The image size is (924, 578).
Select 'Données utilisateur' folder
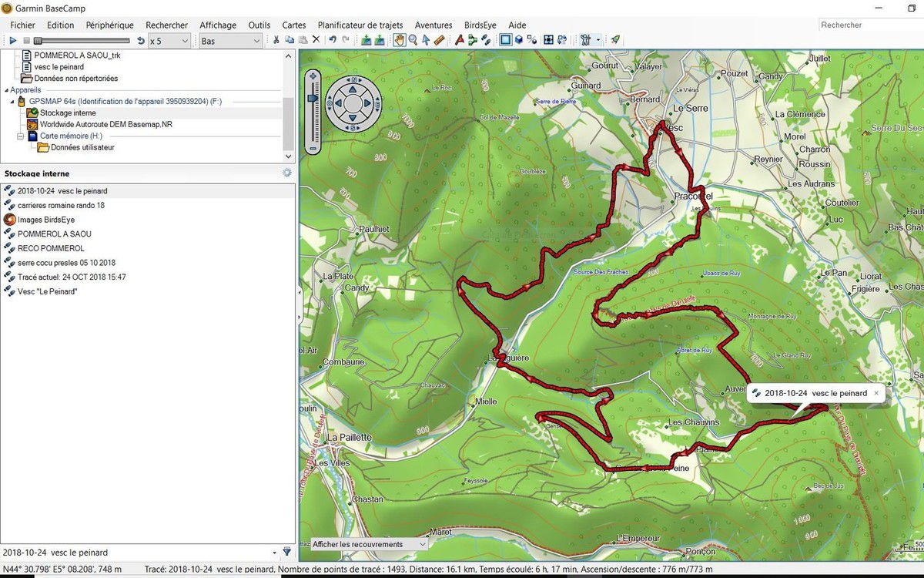82,148
